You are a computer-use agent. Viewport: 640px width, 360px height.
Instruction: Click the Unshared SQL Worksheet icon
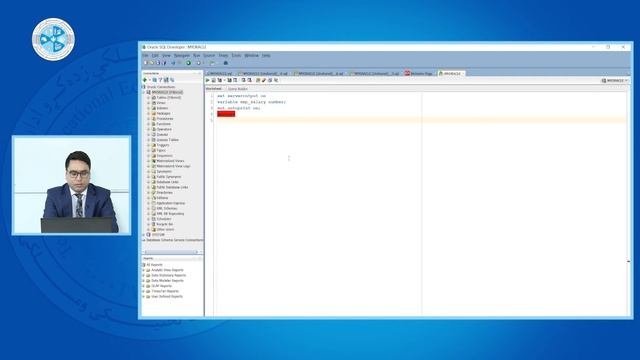click(x=258, y=80)
